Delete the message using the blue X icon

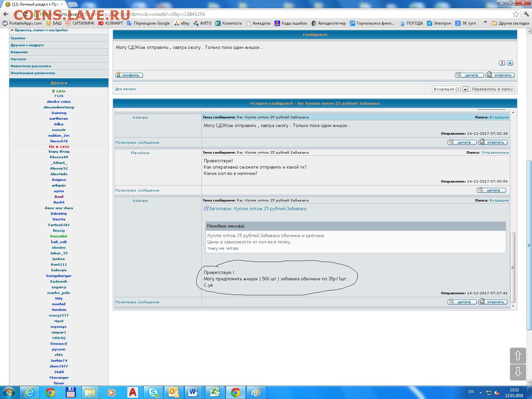point(510,63)
